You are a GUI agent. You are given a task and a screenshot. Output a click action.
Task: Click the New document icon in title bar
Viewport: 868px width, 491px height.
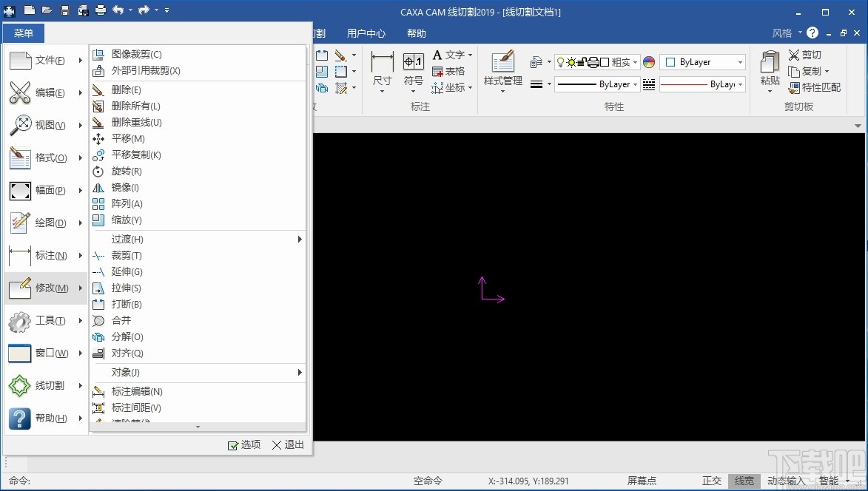point(30,10)
